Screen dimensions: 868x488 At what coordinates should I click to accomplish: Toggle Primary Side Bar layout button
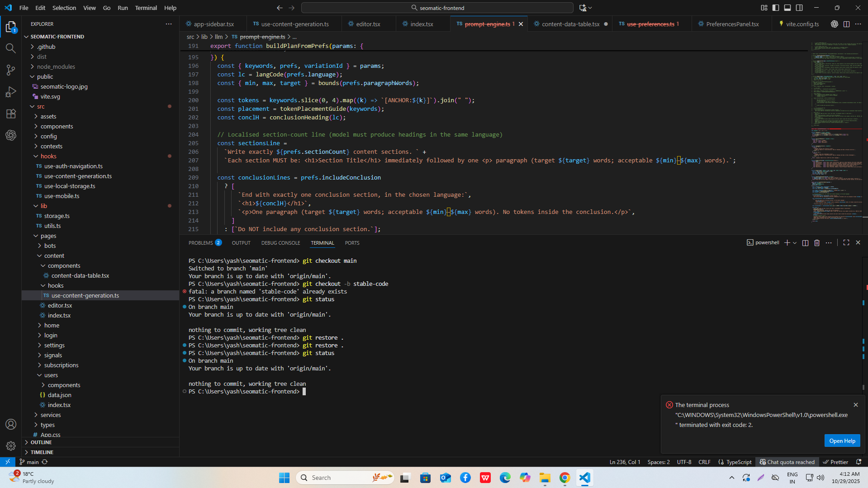(x=776, y=8)
